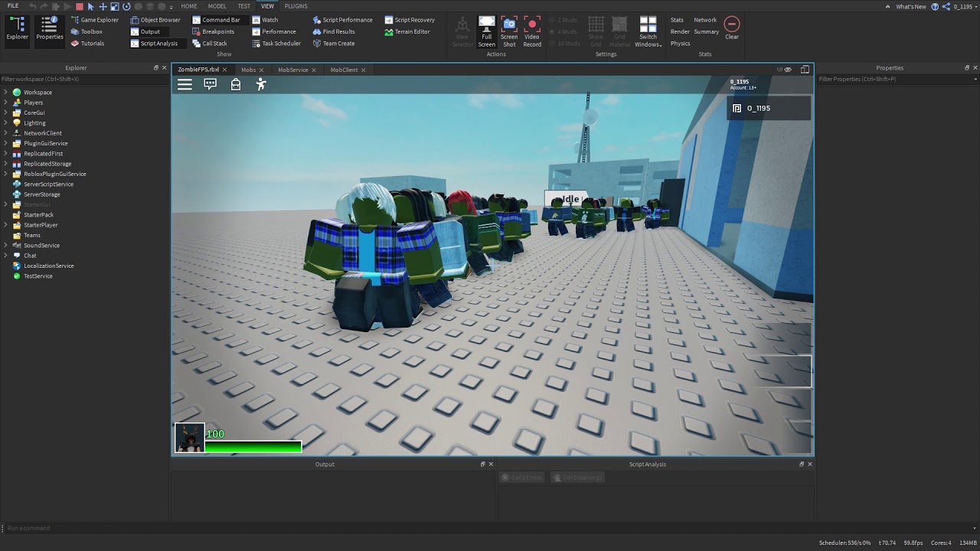Show Physics stats
Image resolution: width=980 pixels, height=551 pixels.
tap(680, 44)
